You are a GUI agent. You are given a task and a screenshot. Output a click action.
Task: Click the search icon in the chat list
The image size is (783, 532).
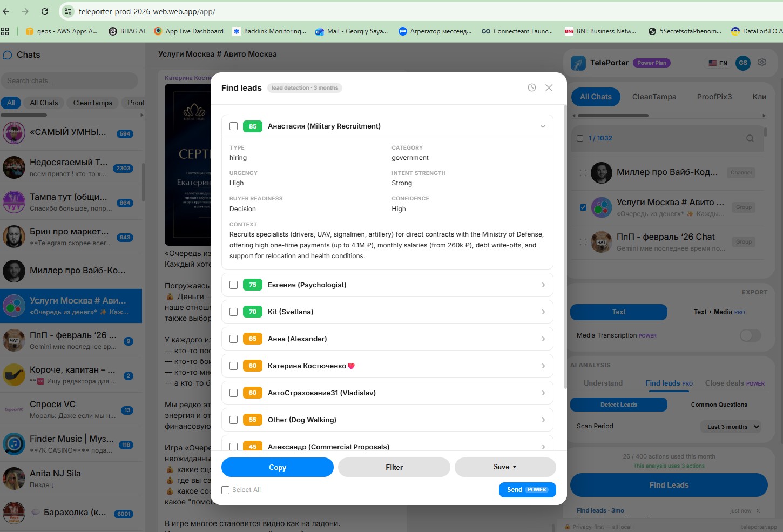750,138
